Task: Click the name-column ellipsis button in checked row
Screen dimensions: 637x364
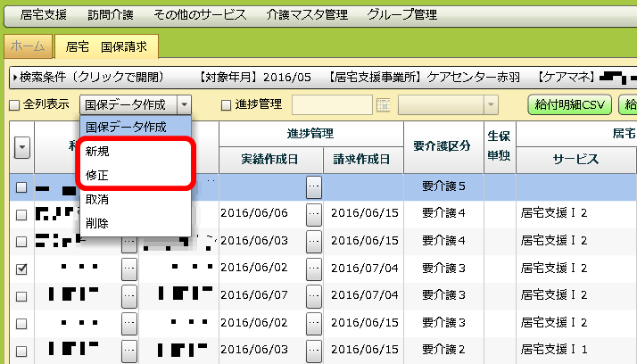Action: (129, 268)
